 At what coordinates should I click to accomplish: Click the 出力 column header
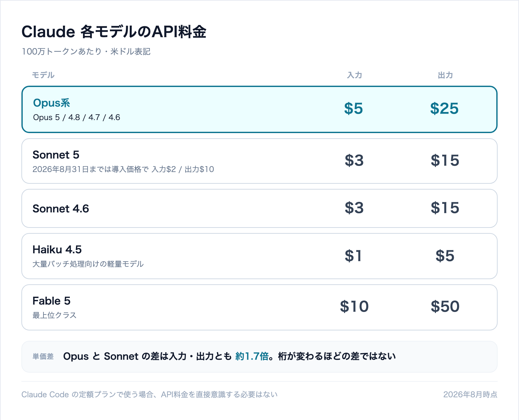coord(445,75)
